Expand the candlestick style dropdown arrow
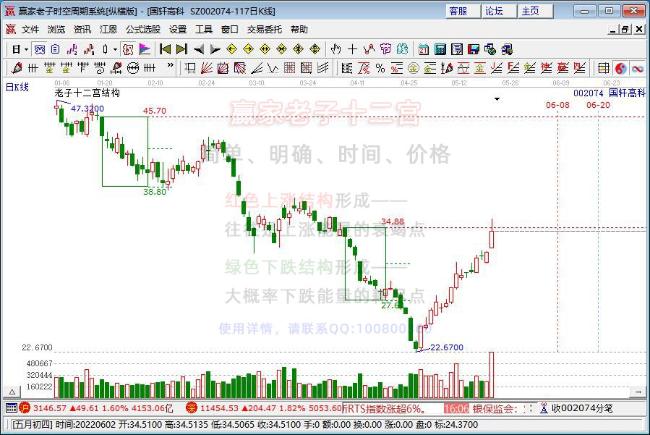Screen dimensions: 650x435 click(115, 50)
